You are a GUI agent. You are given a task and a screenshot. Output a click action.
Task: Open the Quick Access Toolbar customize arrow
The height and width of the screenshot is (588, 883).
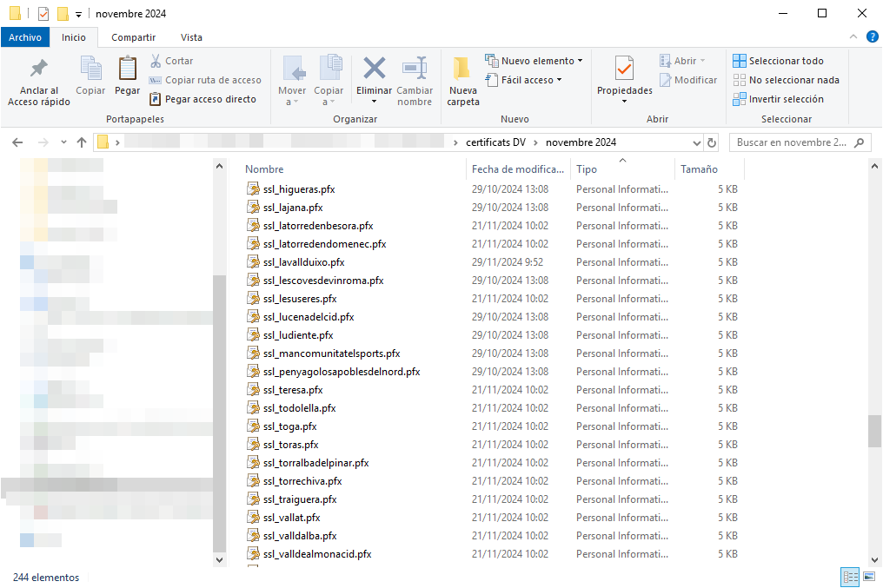click(x=79, y=14)
